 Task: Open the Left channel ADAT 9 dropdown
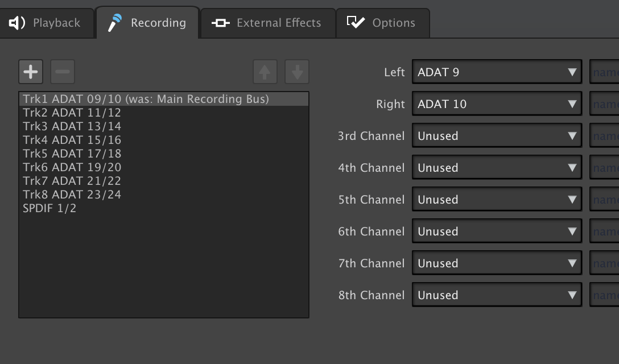point(497,72)
